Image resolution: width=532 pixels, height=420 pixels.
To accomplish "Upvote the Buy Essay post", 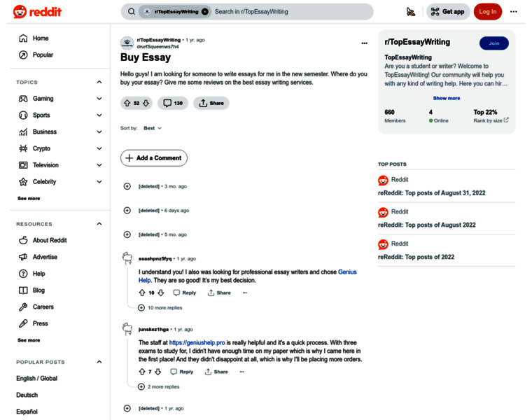I will click(127, 103).
